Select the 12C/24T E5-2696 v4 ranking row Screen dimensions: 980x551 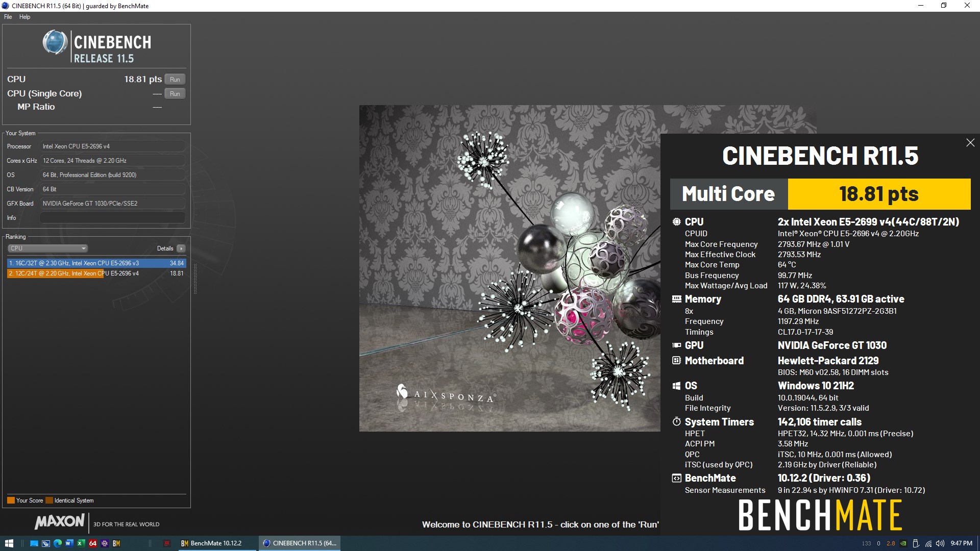pyautogui.click(x=96, y=273)
